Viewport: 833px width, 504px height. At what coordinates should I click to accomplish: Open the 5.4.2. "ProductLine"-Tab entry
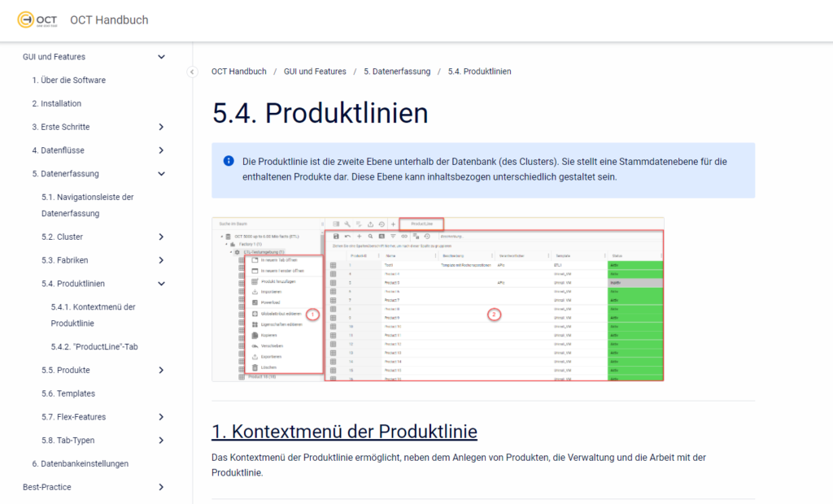(94, 347)
